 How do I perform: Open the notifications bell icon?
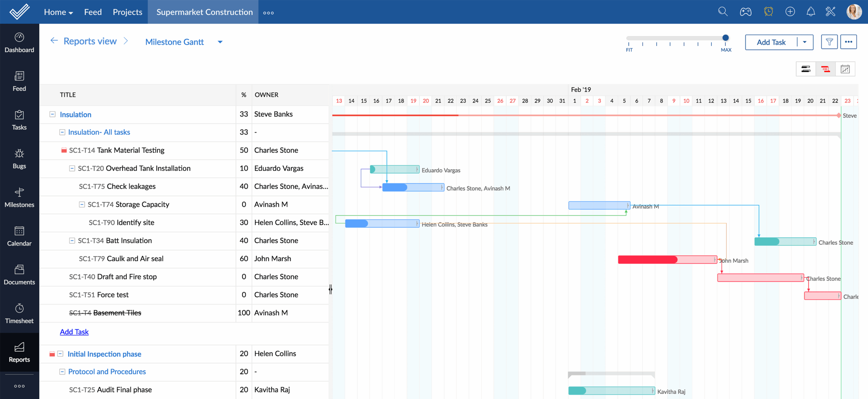pos(810,12)
